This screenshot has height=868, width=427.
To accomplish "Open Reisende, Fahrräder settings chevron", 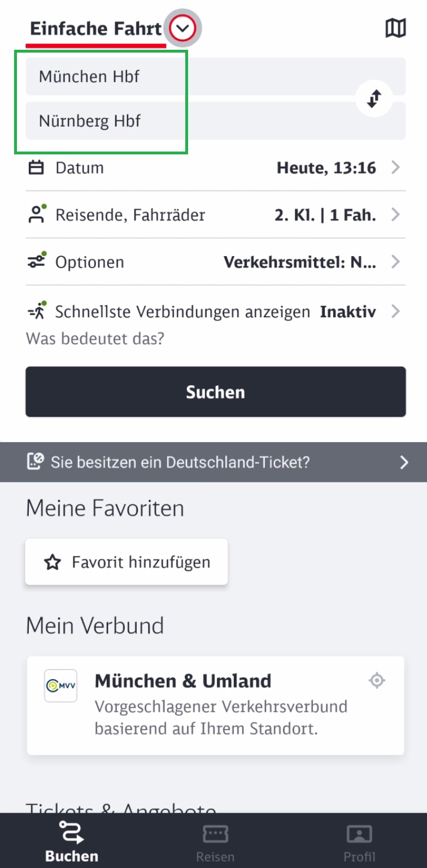I will click(396, 215).
